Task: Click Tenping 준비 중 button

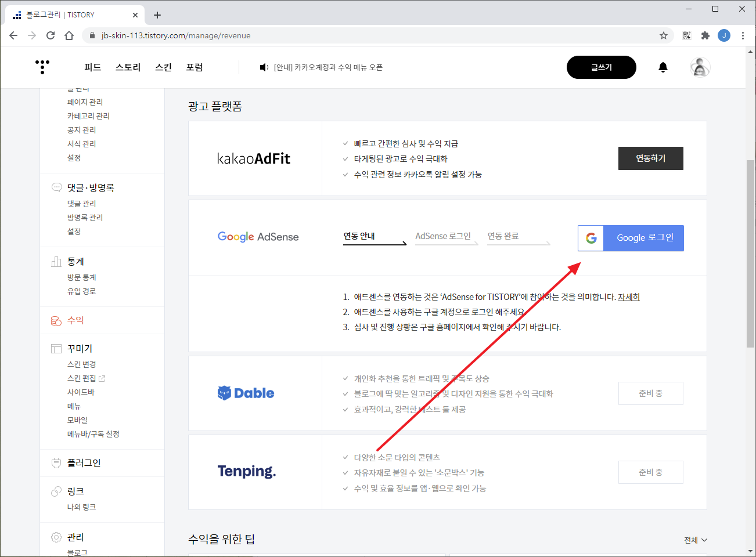Action: click(651, 472)
